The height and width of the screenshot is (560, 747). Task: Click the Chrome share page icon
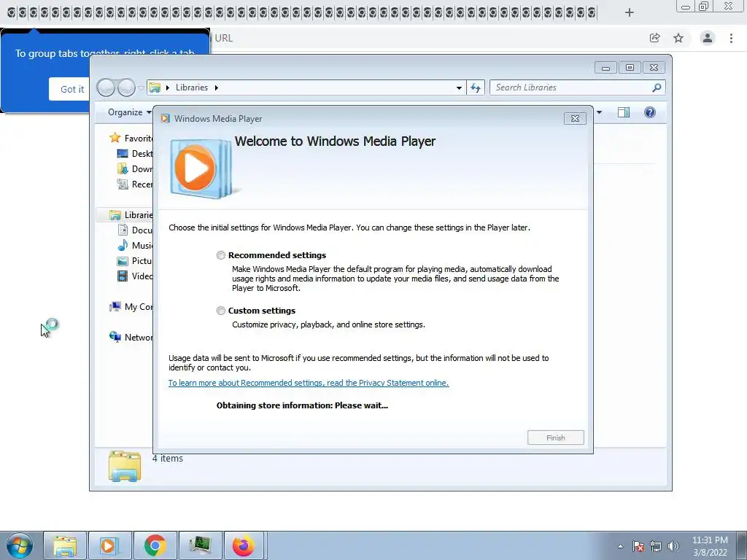click(655, 38)
